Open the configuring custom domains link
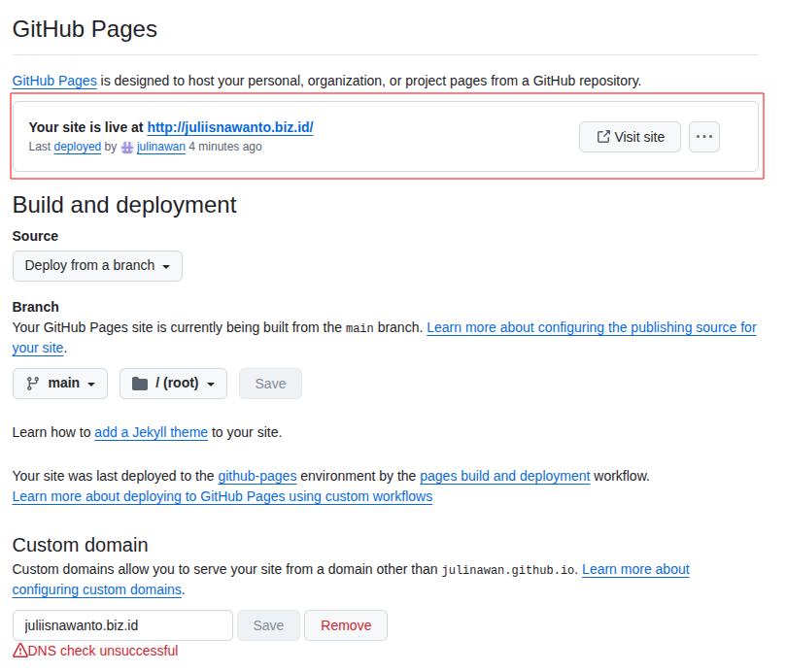The height and width of the screenshot is (672, 786). [x=351, y=580]
